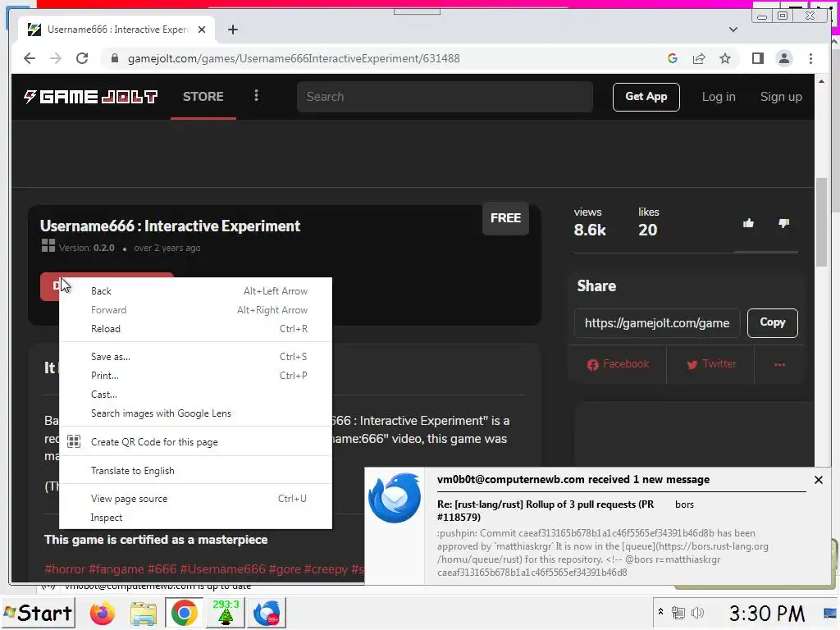Select Search images with Google Lens
Viewport: 840px width, 630px height.
(195, 413)
